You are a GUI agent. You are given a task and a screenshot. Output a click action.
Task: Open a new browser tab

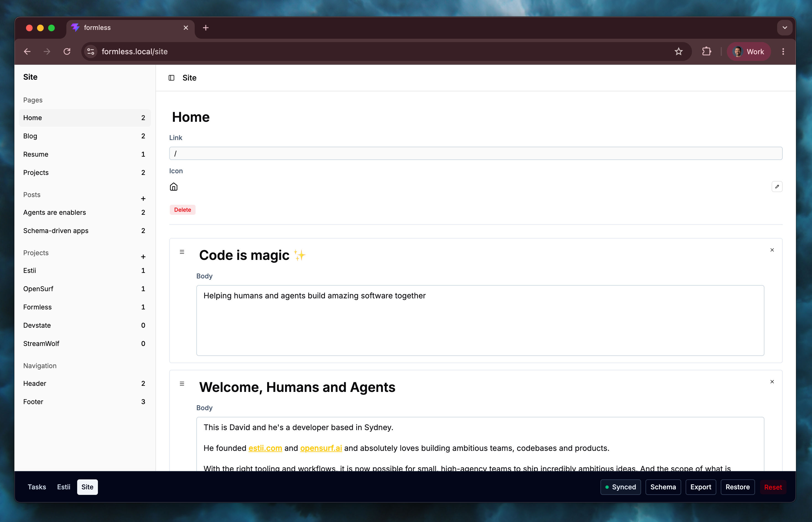(205, 28)
